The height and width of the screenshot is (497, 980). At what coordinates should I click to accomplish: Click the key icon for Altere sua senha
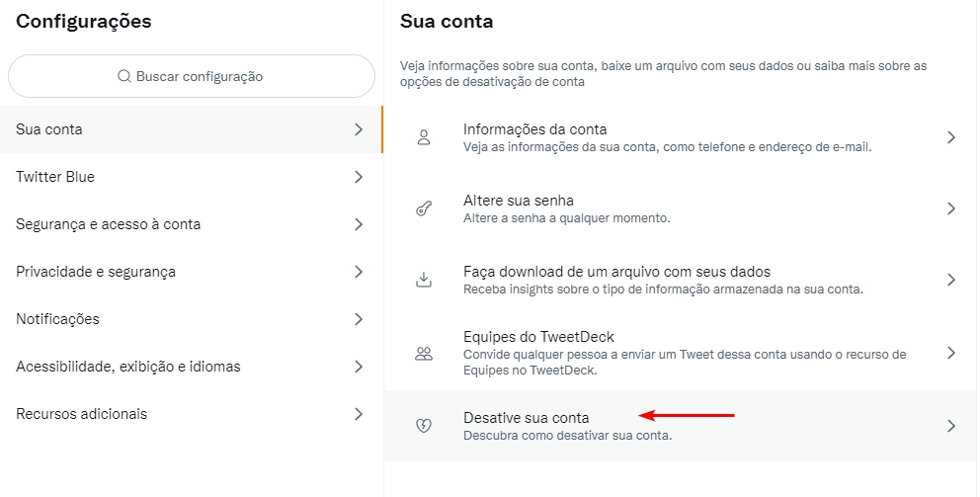pyautogui.click(x=424, y=208)
